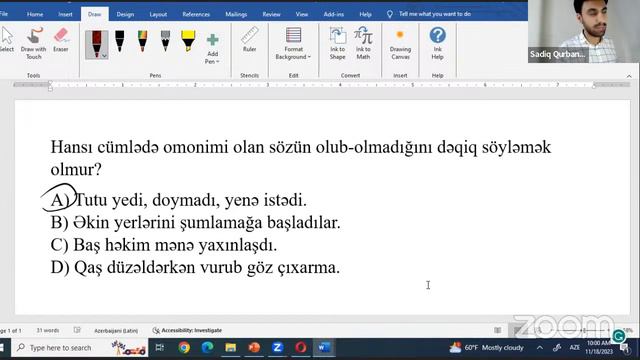Switch to the Mailings tab
The width and height of the screenshot is (640, 360).
pyautogui.click(x=236, y=14)
